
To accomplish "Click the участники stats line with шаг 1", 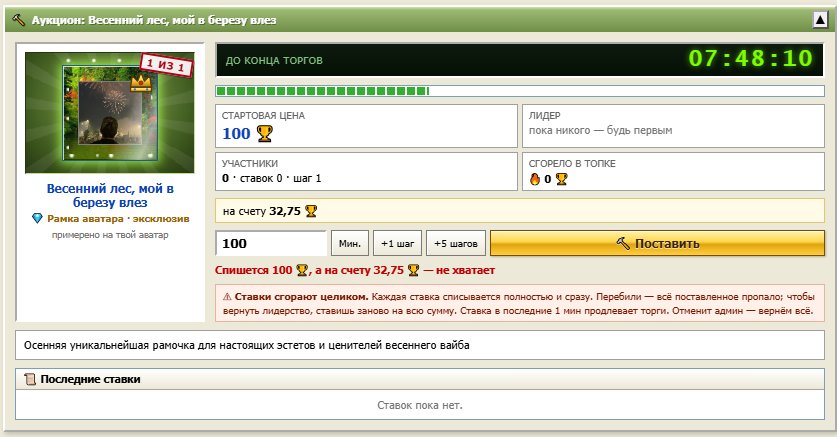I will (272, 178).
